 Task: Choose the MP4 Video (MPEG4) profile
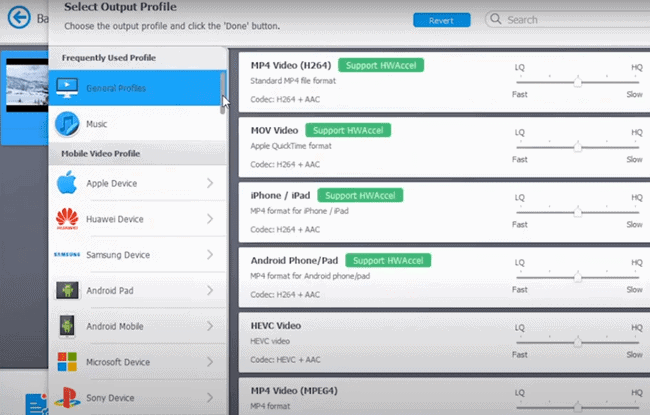point(444,396)
